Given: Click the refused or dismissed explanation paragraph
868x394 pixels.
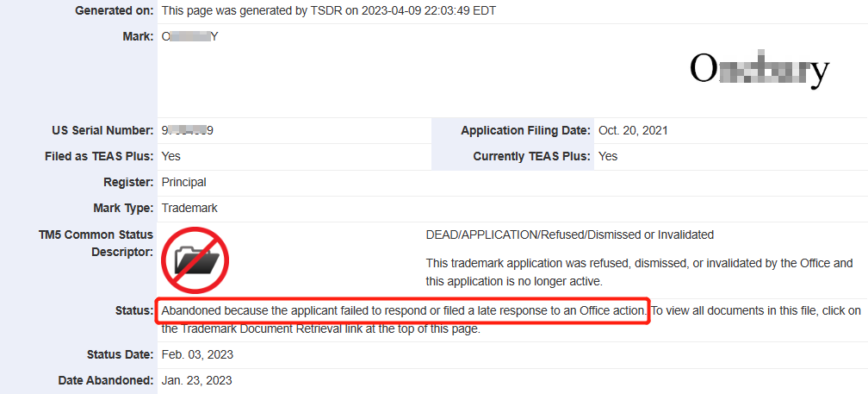Looking at the screenshot, I should (639, 272).
